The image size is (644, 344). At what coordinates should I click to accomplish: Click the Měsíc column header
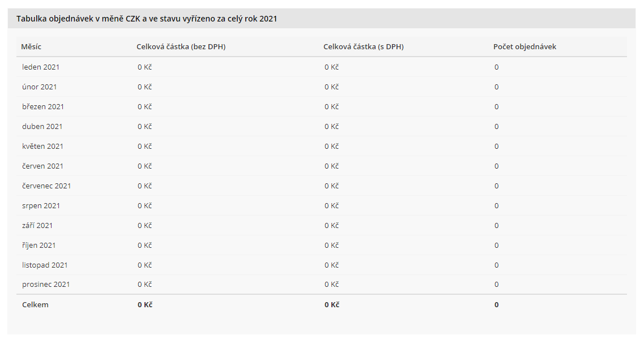(x=31, y=47)
